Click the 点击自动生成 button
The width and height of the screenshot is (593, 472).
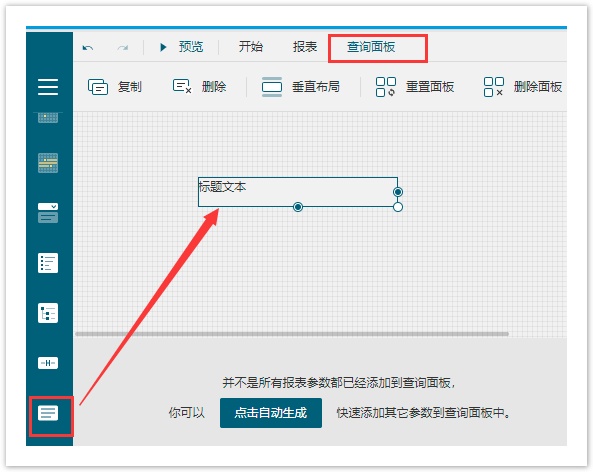point(271,413)
